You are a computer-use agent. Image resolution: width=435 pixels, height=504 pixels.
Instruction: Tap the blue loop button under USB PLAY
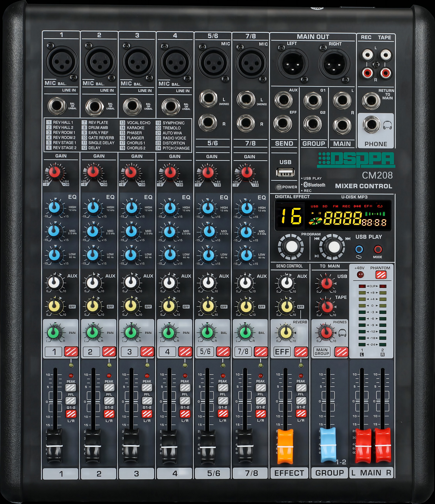click(x=359, y=249)
